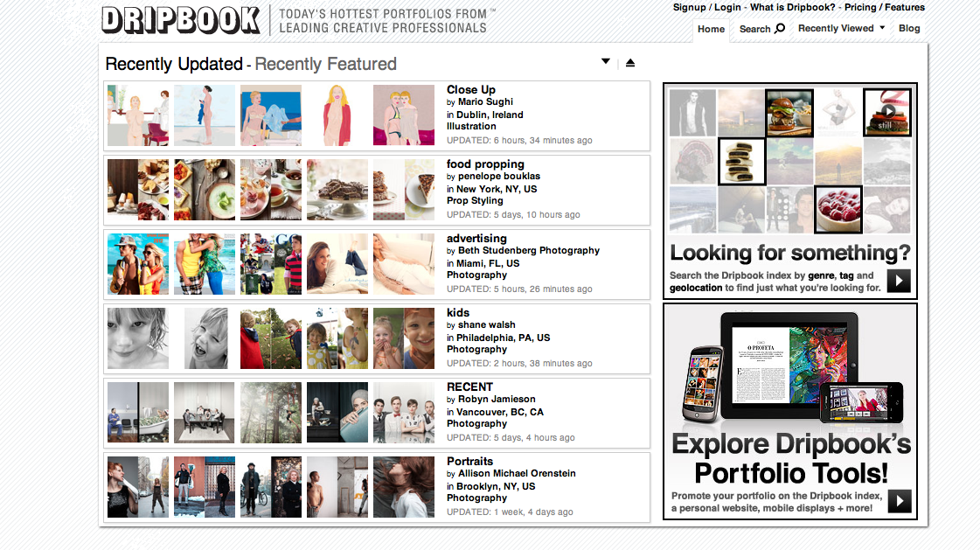Select the Recently Updated heading
Screen dimensions: 980x550
point(174,64)
